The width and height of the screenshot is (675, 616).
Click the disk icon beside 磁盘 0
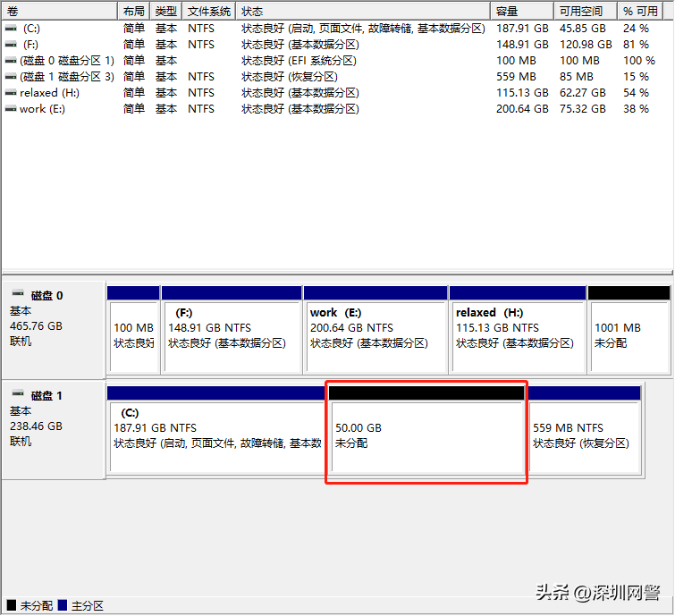click(18, 293)
